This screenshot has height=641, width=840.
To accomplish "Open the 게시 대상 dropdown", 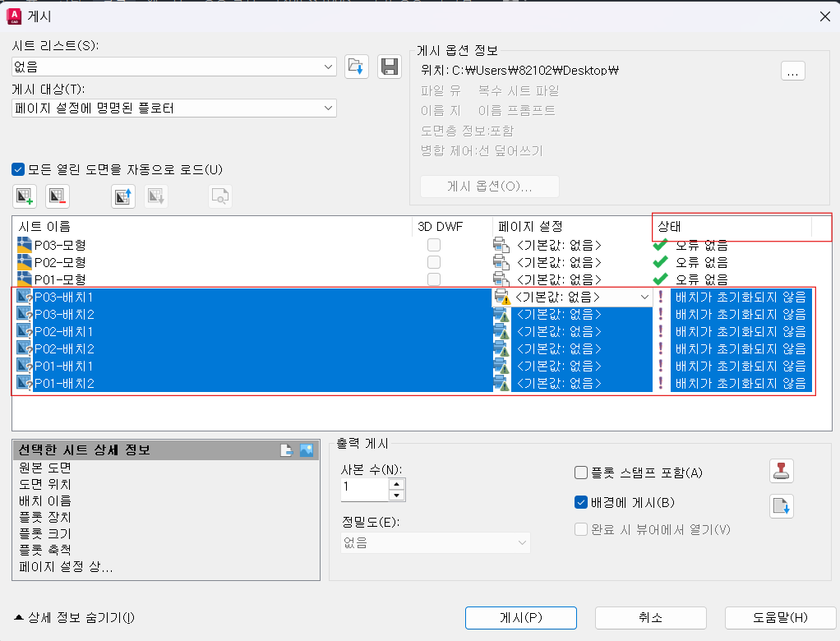I will tap(329, 108).
